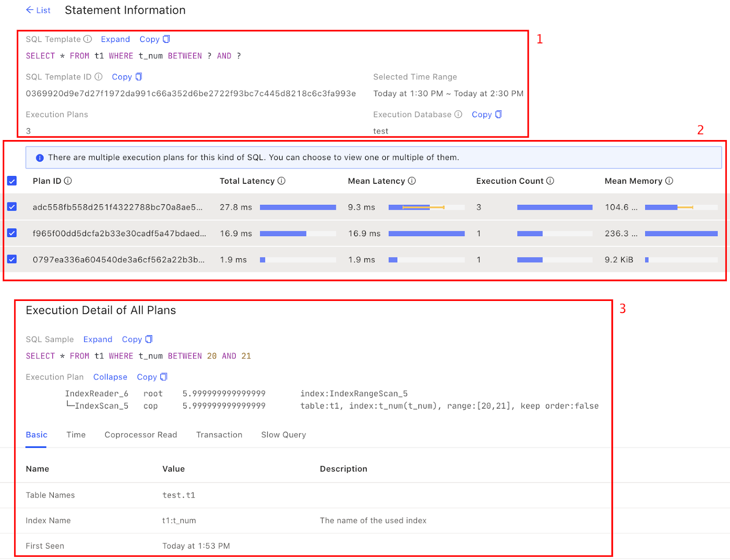Open the Slow Query tab
The height and width of the screenshot is (560, 730).
[283, 435]
